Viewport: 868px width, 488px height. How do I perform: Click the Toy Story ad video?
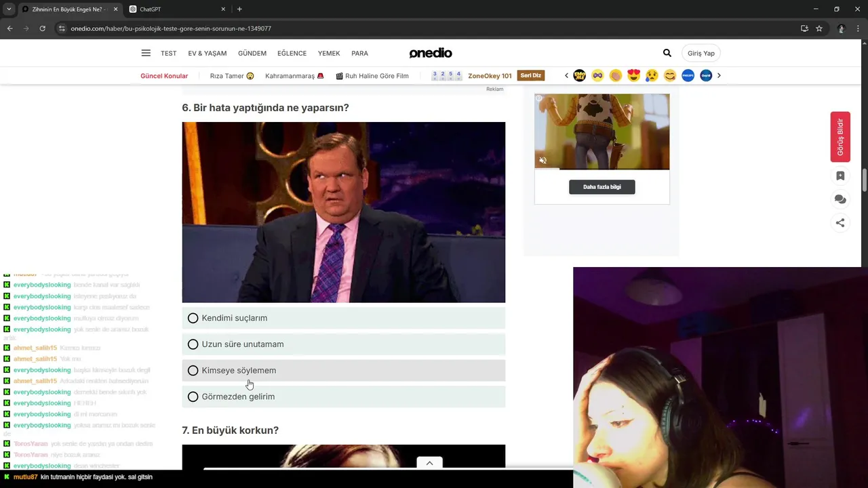tap(602, 131)
